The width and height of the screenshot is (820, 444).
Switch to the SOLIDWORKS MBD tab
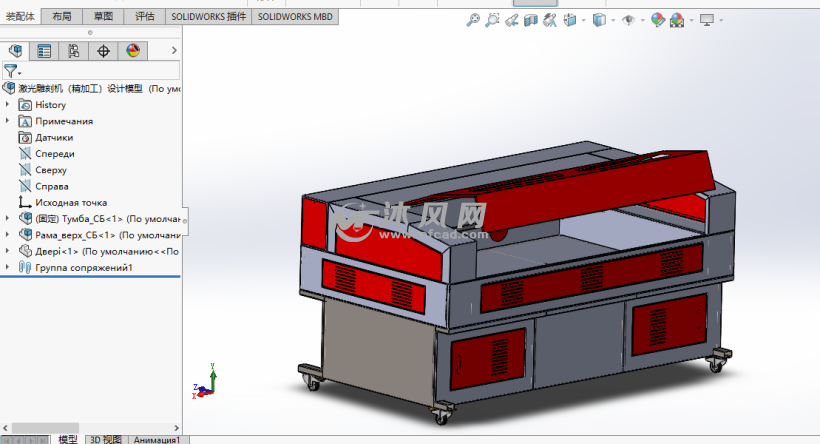(x=294, y=17)
